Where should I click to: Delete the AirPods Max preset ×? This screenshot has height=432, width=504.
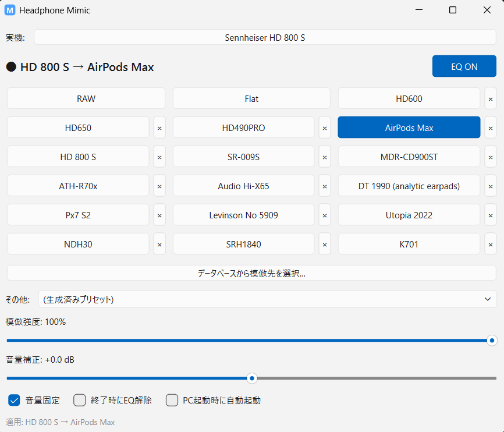[491, 128]
